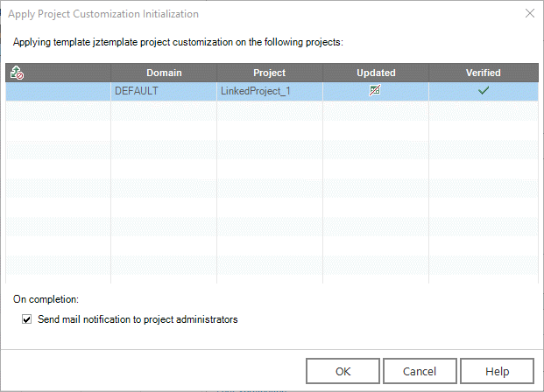Toggle the Send mail notification checkbox
The height and width of the screenshot is (392, 544).
[26, 320]
